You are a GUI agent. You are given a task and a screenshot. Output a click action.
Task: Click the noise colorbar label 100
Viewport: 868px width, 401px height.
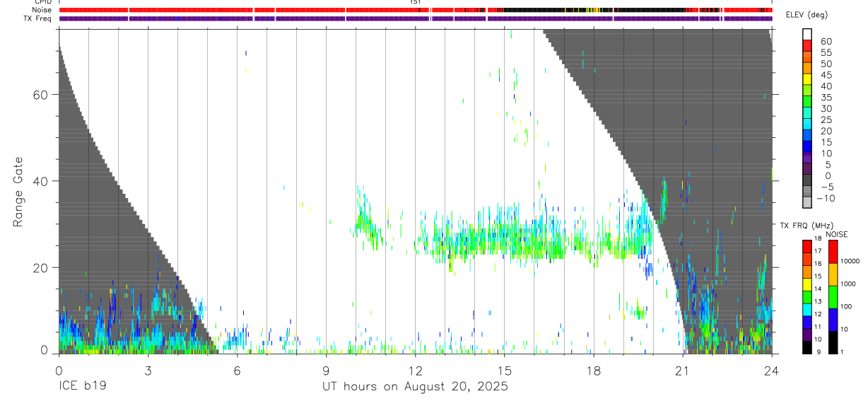tap(846, 306)
